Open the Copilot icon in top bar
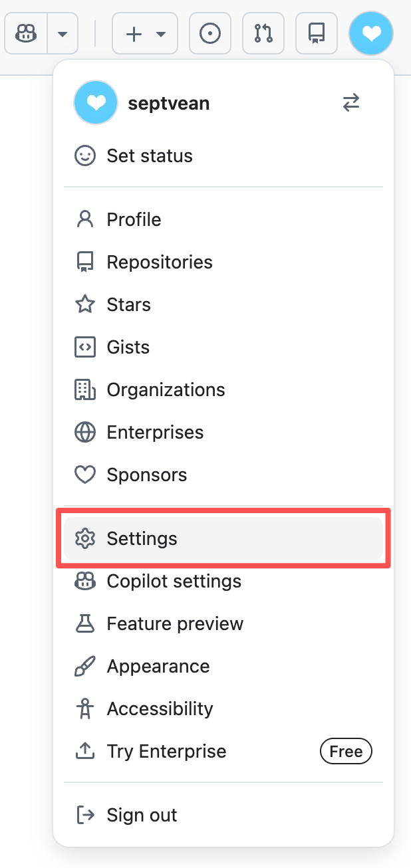 click(x=26, y=33)
